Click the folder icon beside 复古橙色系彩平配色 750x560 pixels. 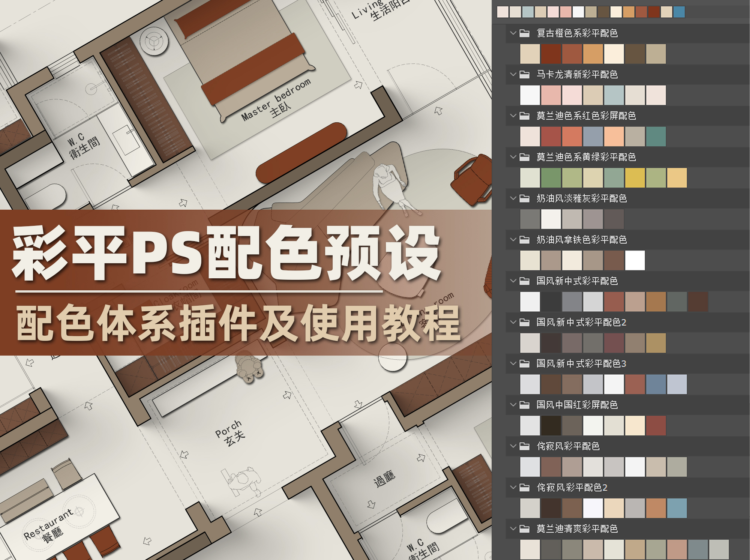click(x=525, y=33)
